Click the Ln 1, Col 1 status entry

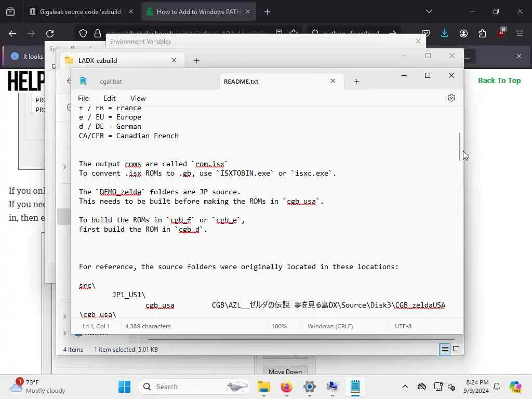[x=96, y=326]
